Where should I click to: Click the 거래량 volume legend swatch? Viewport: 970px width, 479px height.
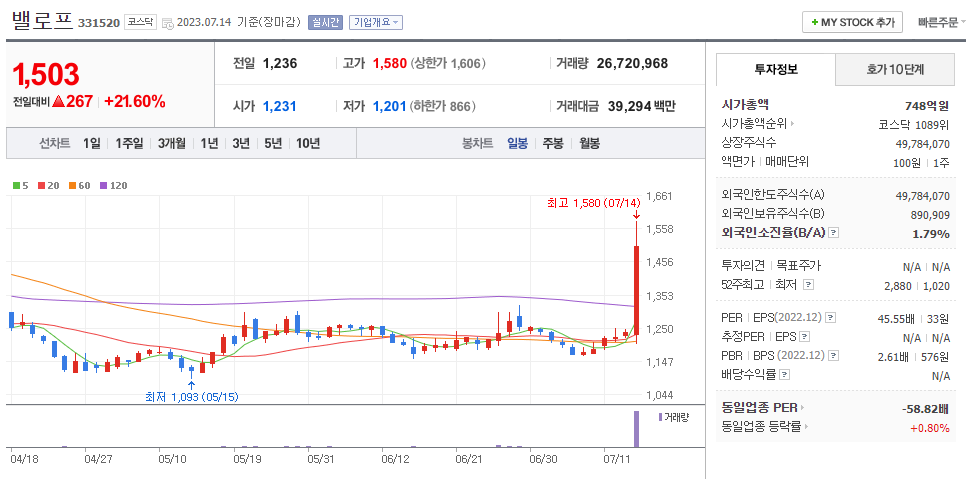coord(659,416)
